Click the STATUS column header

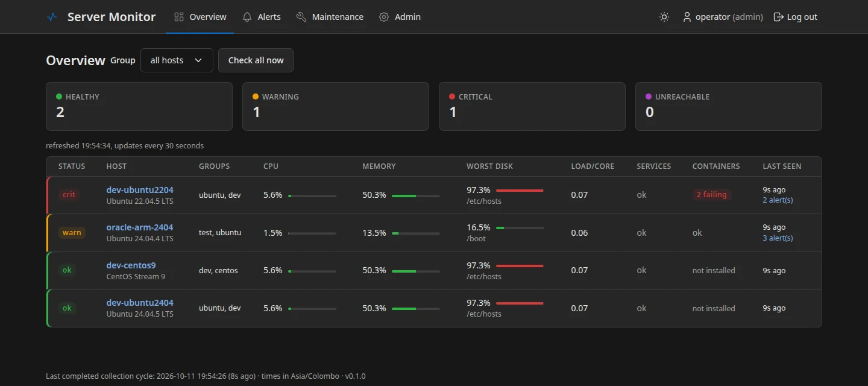coord(72,166)
